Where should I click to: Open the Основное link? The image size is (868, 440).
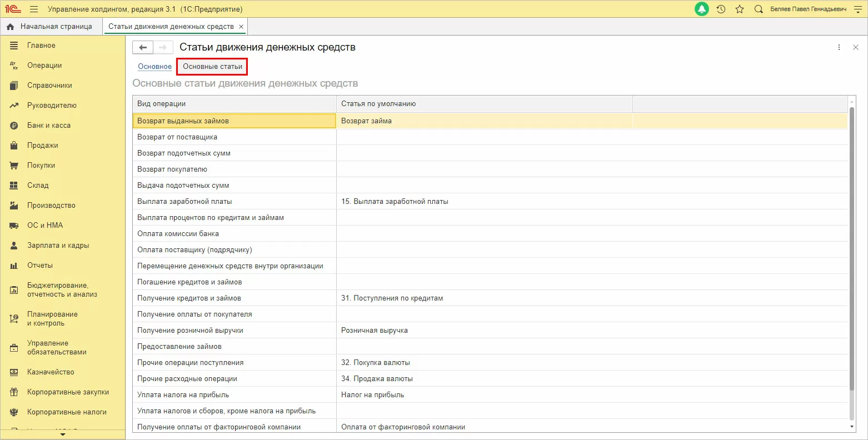pyautogui.click(x=155, y=67)
